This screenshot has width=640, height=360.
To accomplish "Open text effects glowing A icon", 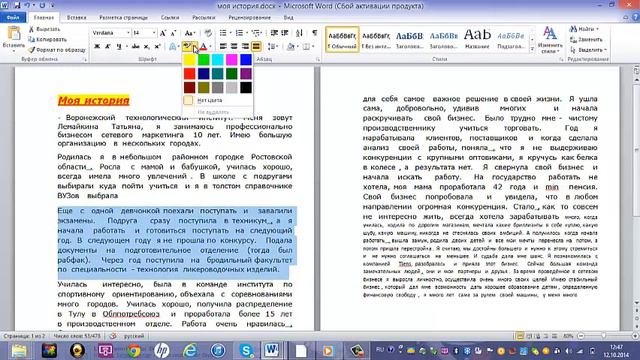I will click(173, 47).
